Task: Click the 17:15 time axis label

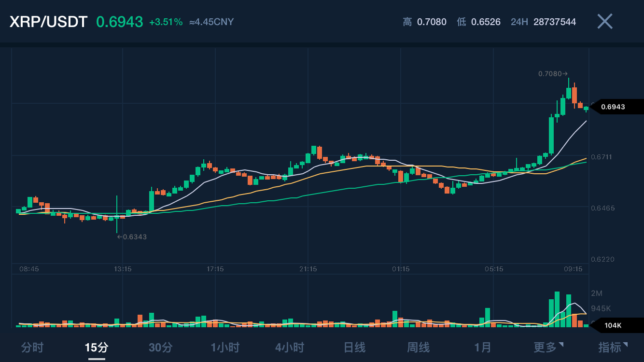Action: click(215, 269)
